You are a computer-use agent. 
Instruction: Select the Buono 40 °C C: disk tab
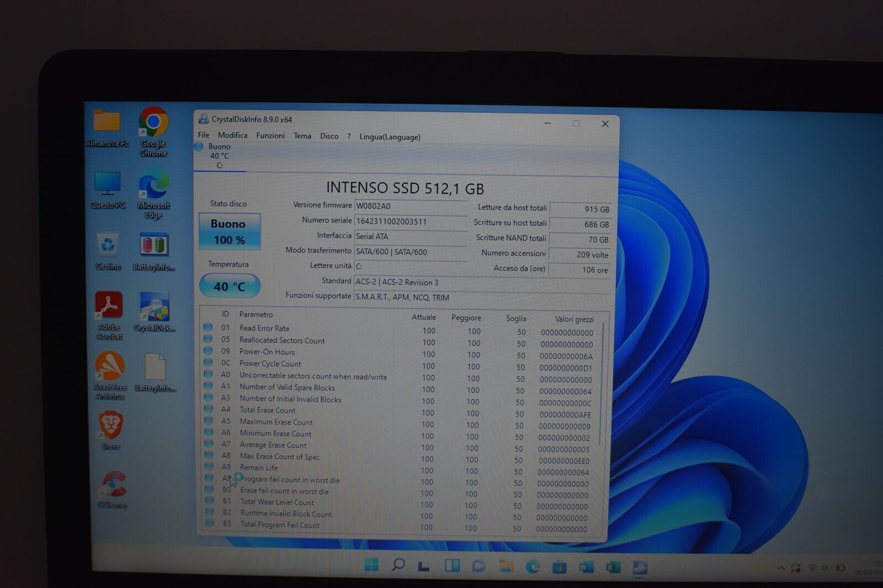[219, 156]
